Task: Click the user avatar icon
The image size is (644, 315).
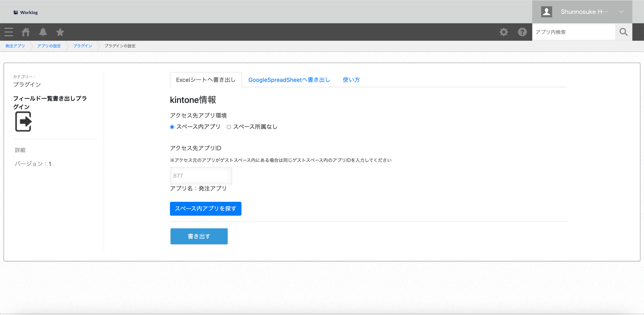Action: [546, 12]
